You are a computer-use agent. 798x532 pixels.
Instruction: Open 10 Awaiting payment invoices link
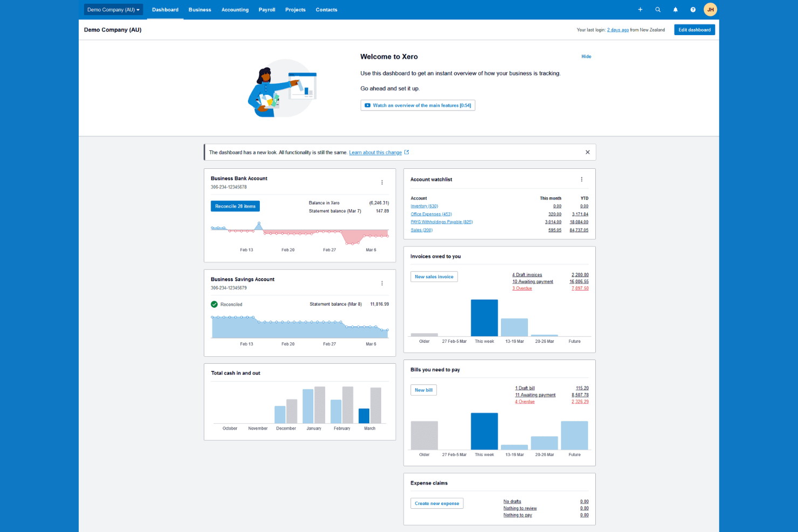533,282
